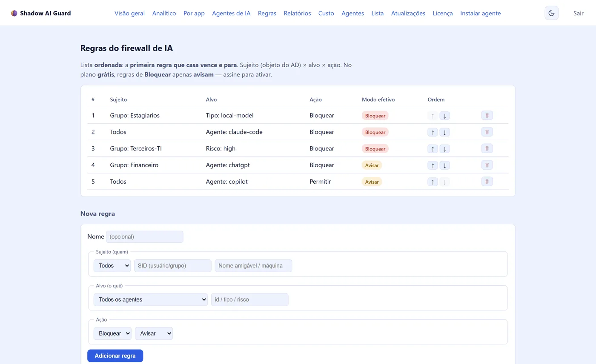Move rule 3 Terceiros-TI down

pyautogui.click(x=444, y=149)
